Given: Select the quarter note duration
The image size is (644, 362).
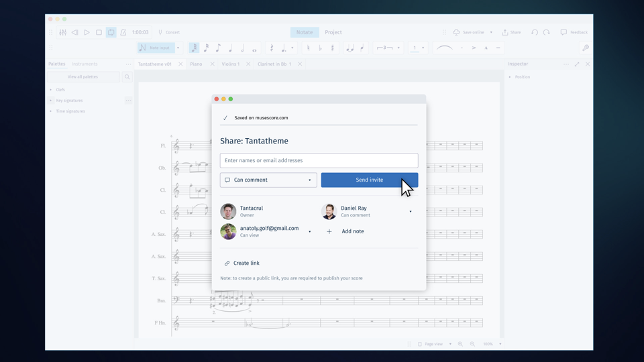Looking at the screenshot, I should (x=230, y=48).
